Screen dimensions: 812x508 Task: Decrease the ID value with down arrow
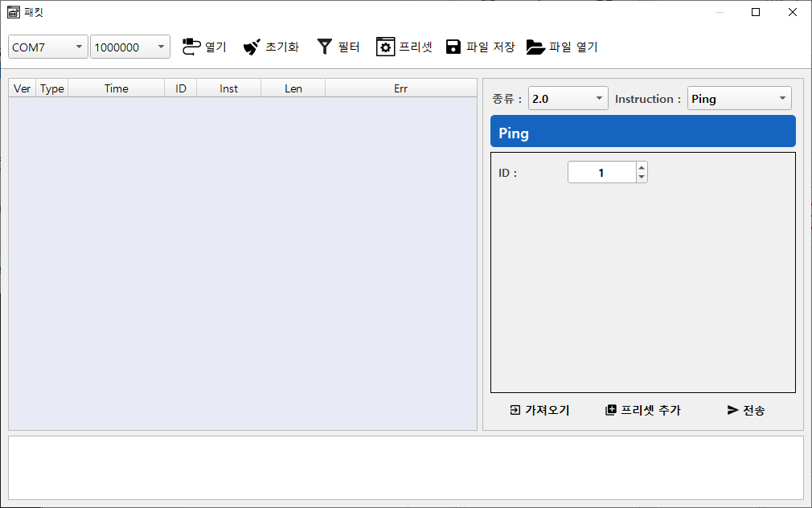(x=642, y=177)
